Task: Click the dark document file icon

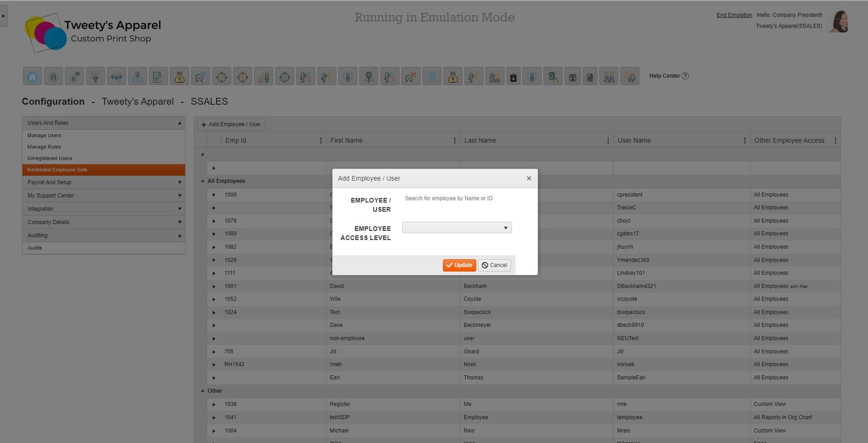Action: tap(590, 76)
